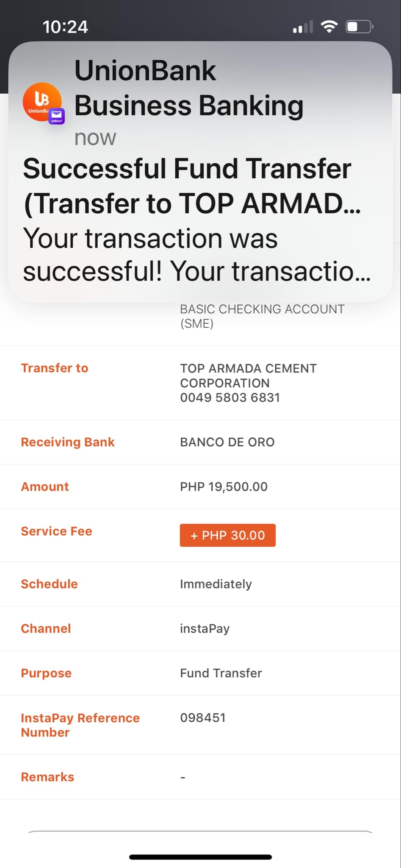This screenshot has width=401, height=868.
Task: Tap the amount PHP 19,500.00
Action: (224, 487)
